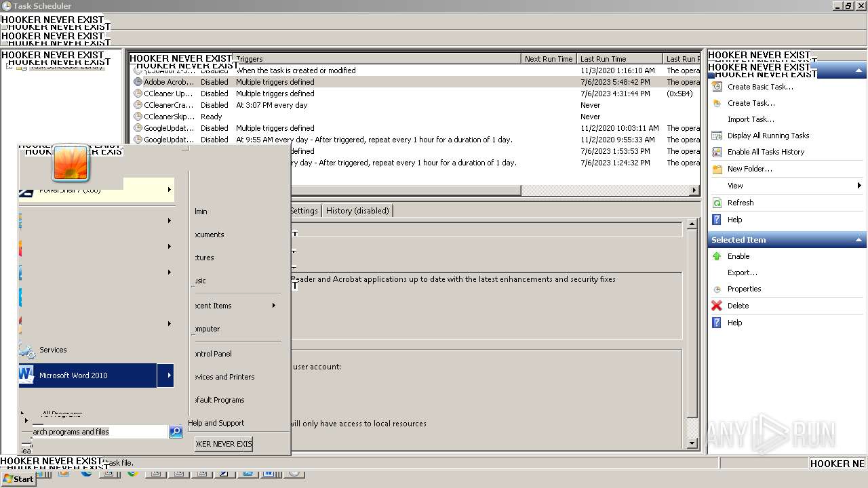Viewport: 868px width, 488px height.
Task: Expand Microsoft Word 2010 jump list arrow
Action: tap(166, 375)
